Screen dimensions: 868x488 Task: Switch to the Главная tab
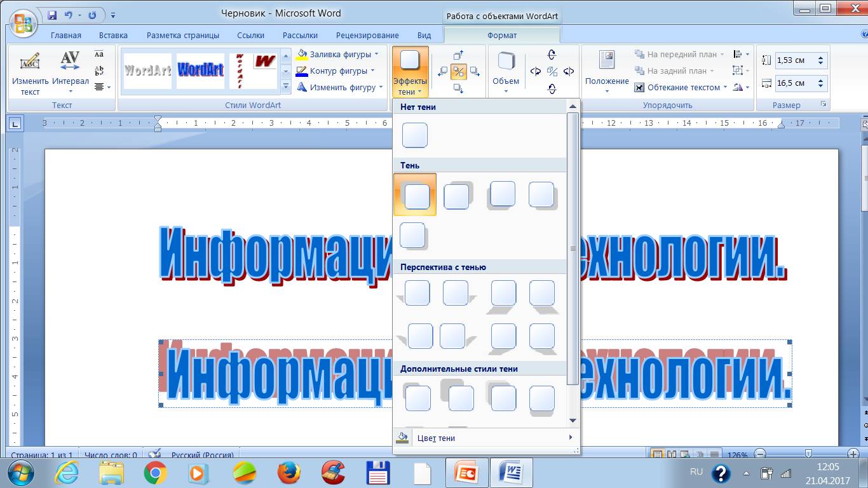[66, 35]
